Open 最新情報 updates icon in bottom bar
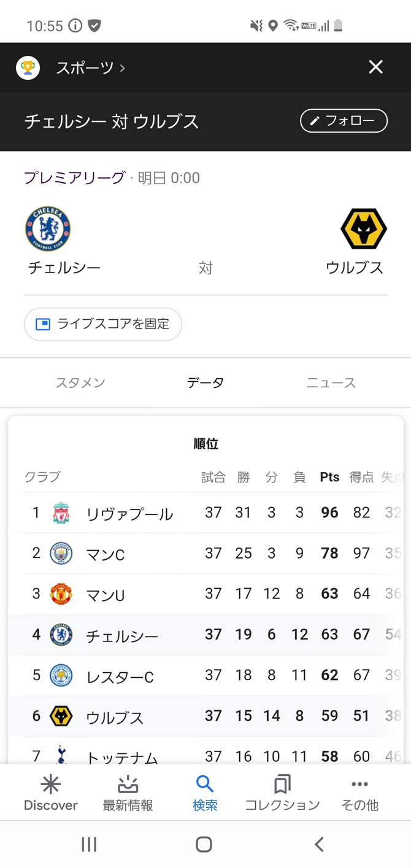The width and height of the screenshot is (411, 868). point(128,785)
